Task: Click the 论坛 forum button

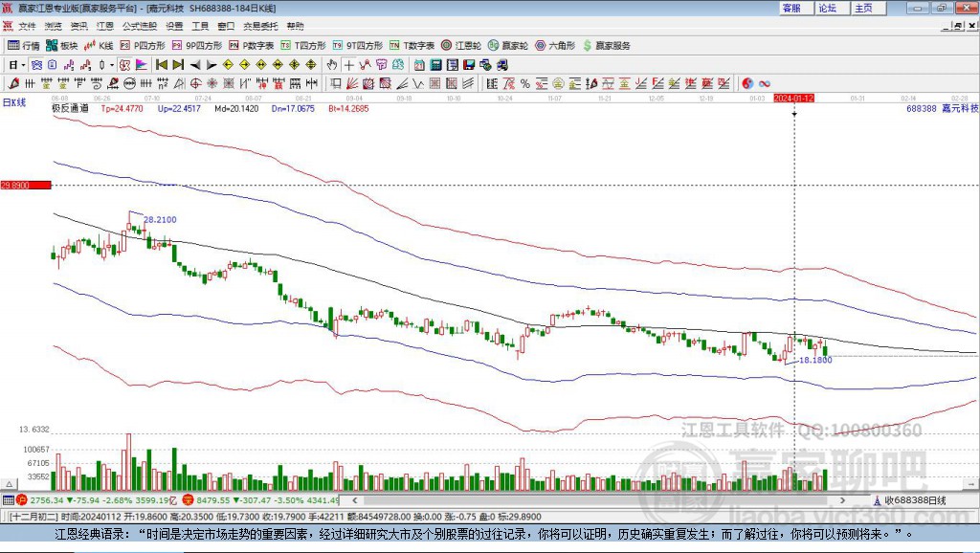Action: 827,8
